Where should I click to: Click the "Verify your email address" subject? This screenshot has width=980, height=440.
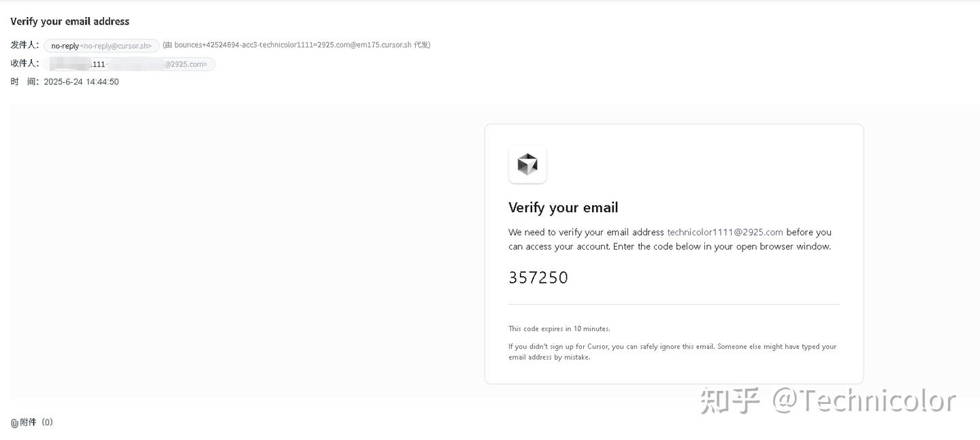(x=70, y=21)
